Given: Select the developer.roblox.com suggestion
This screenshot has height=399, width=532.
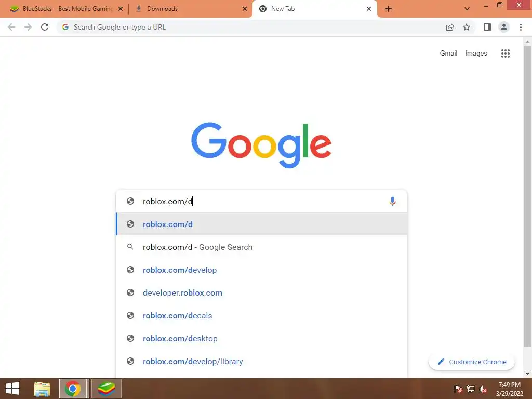Looking at the screenshot, I should 262,293.
